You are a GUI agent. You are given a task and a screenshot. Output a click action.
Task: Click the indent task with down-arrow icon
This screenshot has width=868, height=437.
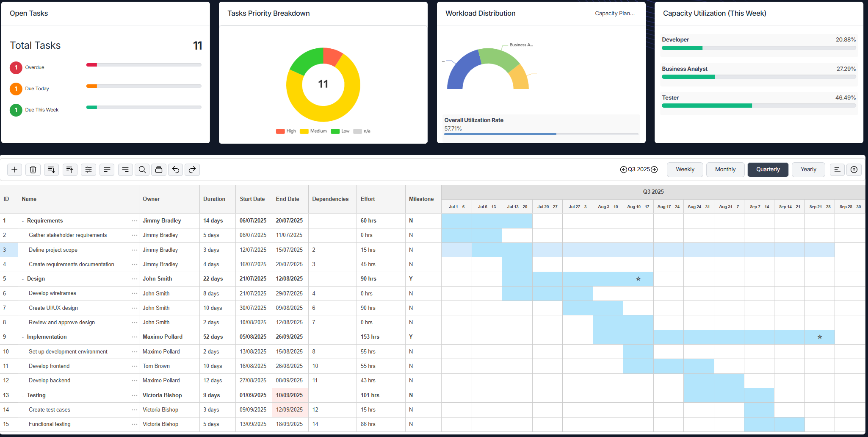[51, 170]
